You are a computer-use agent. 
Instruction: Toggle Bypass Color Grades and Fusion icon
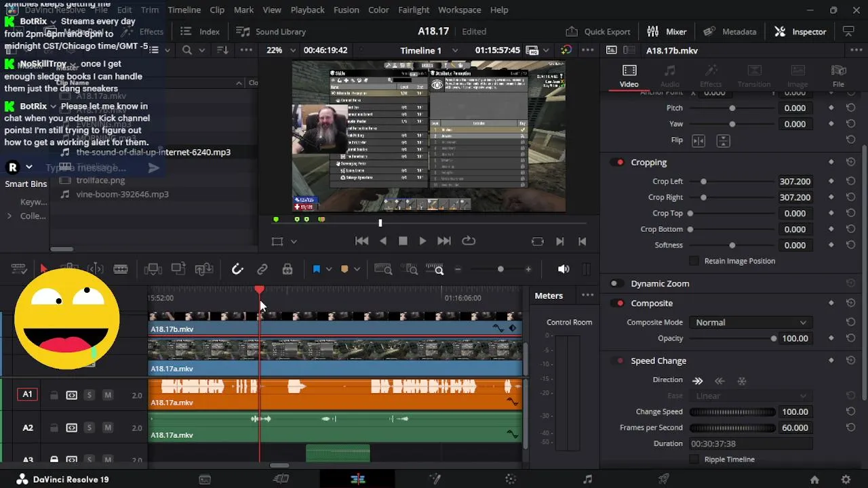pyautogui.click(x=566, y=50)
